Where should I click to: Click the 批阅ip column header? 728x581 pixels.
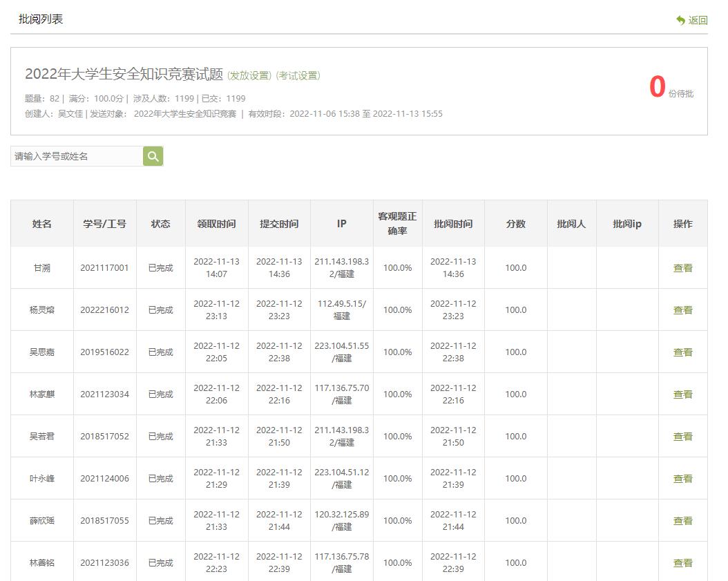coord(627,224)
